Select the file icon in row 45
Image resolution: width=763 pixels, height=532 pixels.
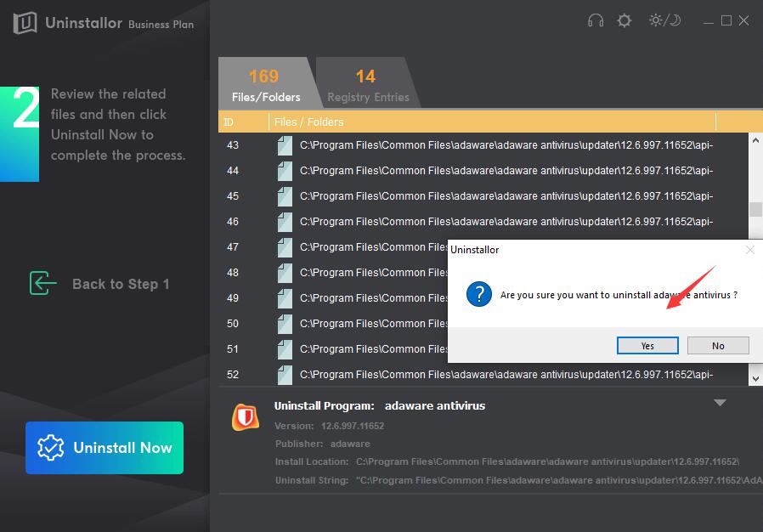pyautogui.click(x=285, y=196)
